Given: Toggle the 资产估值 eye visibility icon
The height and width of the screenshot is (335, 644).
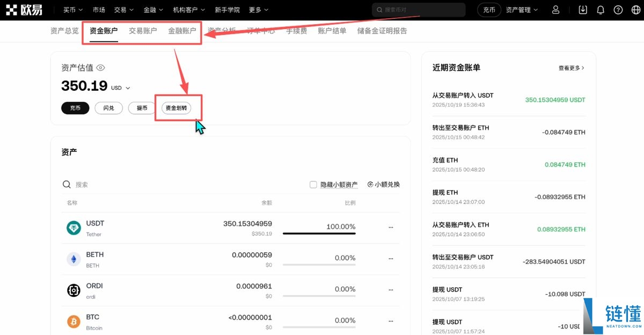Looking at the screenshot, I should coord(101,68).
